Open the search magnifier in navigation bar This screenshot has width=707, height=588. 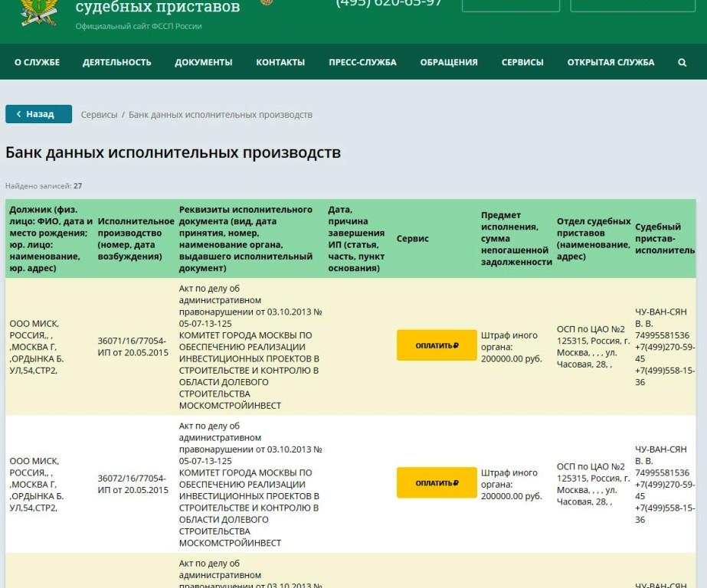[682, 63]
